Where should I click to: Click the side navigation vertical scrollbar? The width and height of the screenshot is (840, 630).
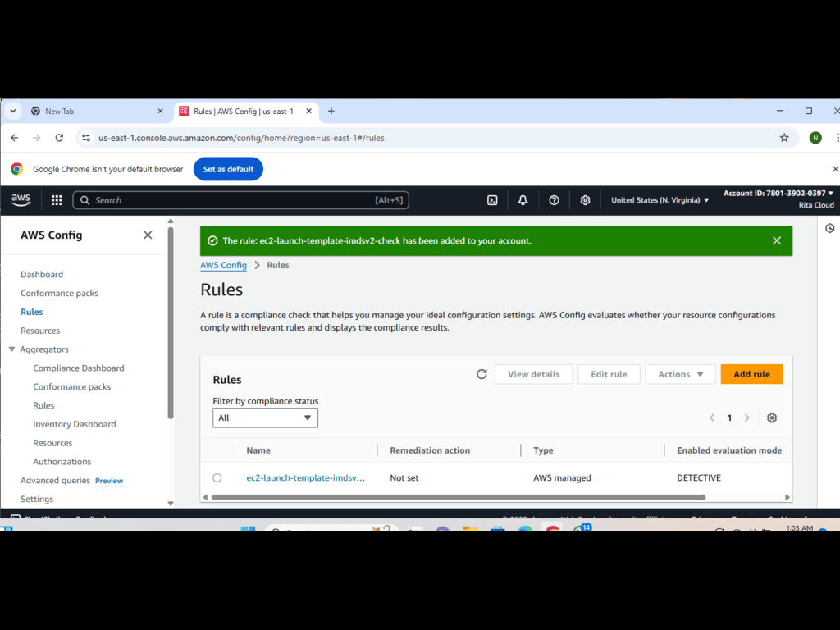click(x=171, y=323)
